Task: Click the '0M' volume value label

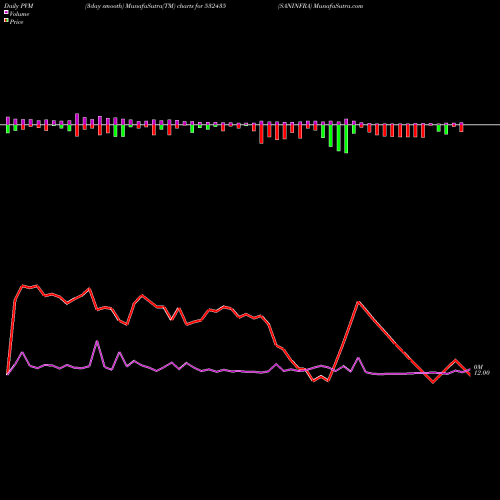Action: pos(478,367)
